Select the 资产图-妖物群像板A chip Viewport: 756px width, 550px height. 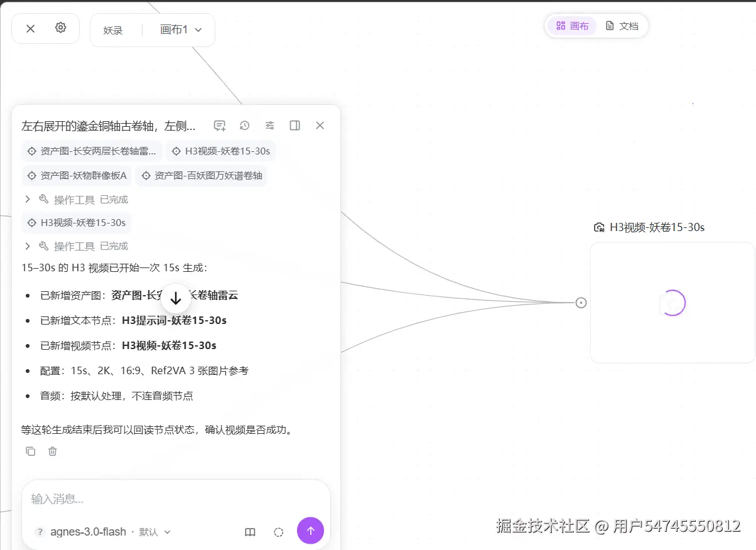click(77, 176)
